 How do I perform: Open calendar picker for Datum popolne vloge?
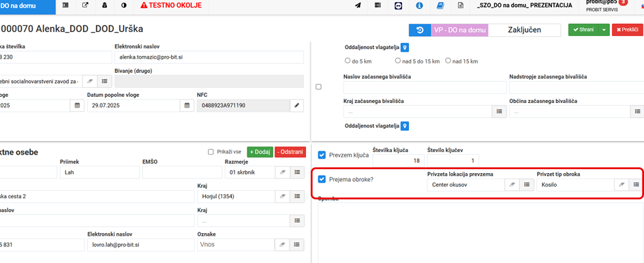(187, 106)
